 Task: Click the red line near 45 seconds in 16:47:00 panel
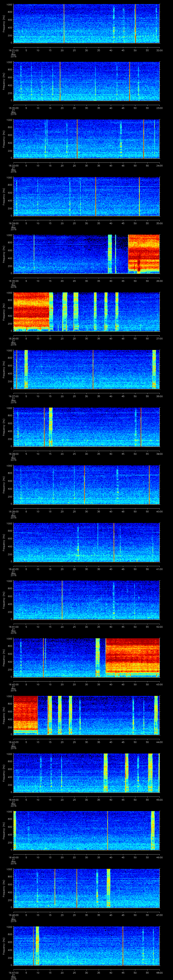point(123,946)
